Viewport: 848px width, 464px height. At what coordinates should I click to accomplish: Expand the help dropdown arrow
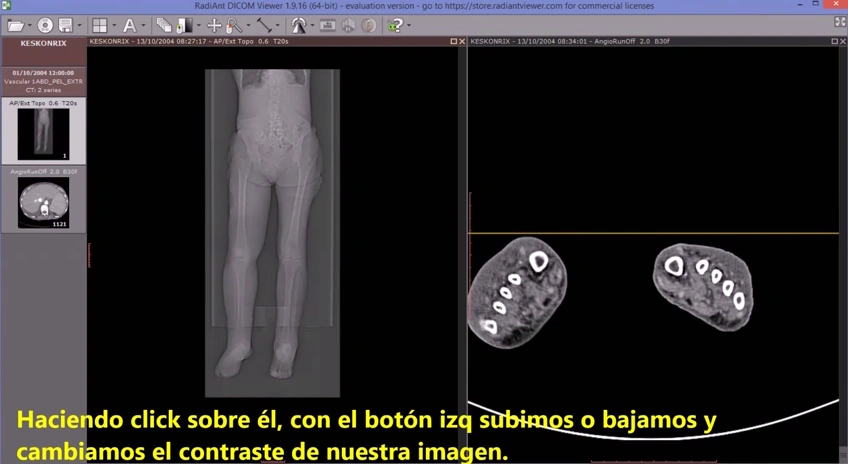(x=409, y=25)
